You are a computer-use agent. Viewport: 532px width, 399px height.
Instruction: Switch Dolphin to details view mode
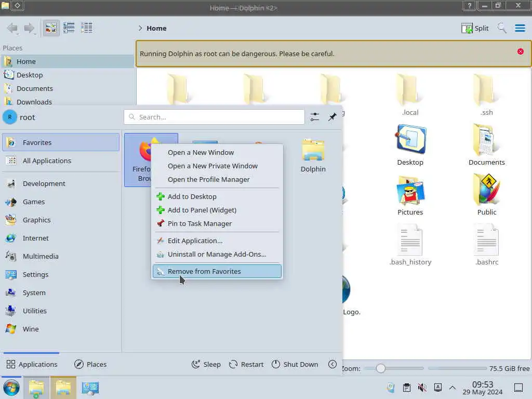[x=87, y=28]
